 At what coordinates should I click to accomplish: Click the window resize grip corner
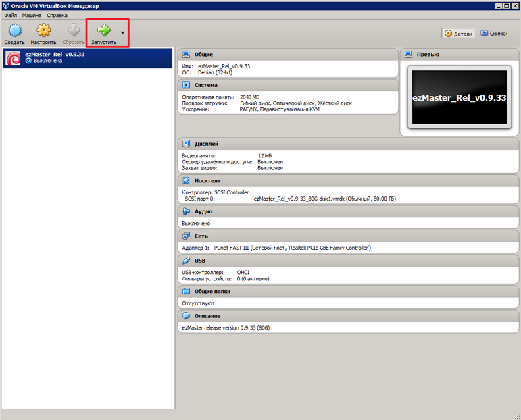517,416
